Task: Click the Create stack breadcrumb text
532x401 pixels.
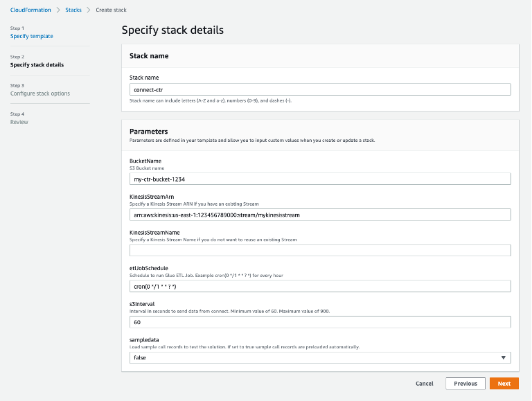Action: (x=111, y=10)
